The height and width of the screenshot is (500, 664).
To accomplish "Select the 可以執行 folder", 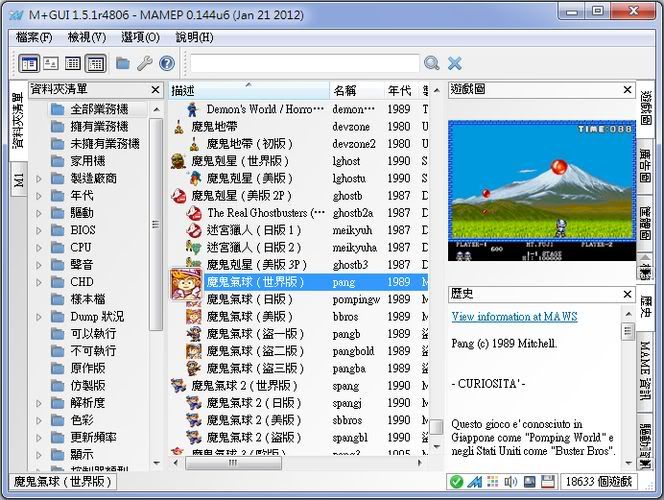I will [93, 334].
